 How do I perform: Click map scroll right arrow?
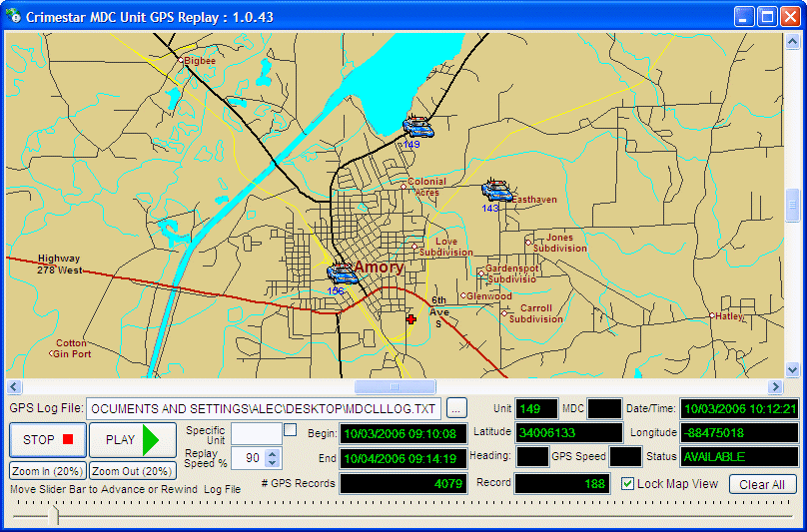click(x=775, y=387)
